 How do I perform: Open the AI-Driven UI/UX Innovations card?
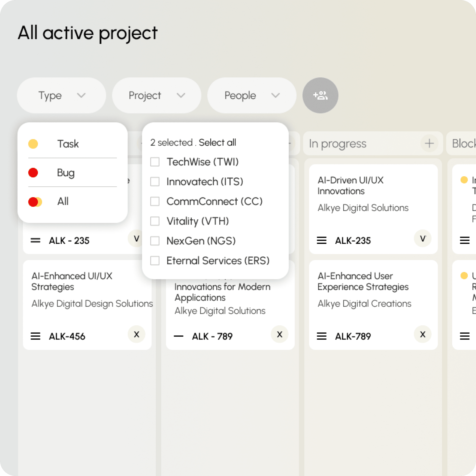pyautogui.click(x=373, y=209)
